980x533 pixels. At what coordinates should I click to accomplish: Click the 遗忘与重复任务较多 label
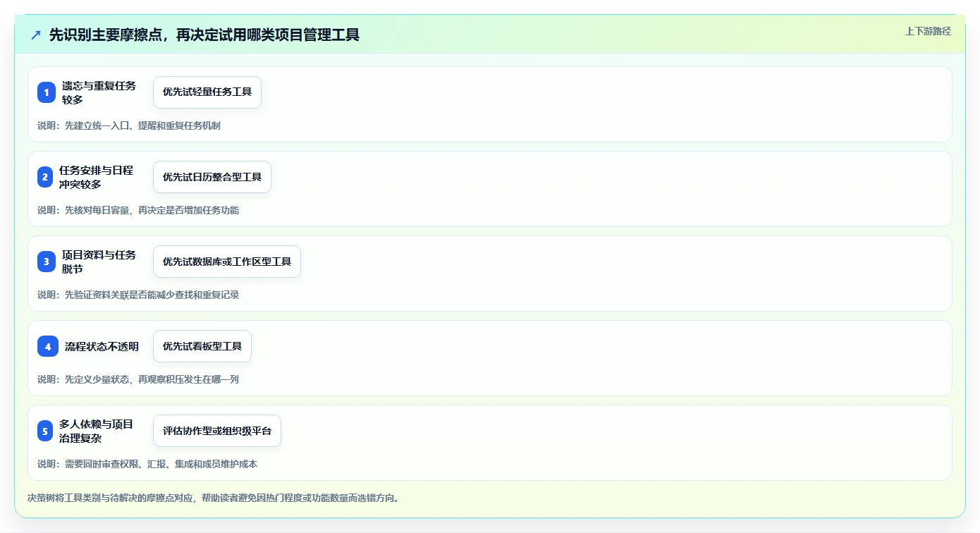tap(99, 92)
